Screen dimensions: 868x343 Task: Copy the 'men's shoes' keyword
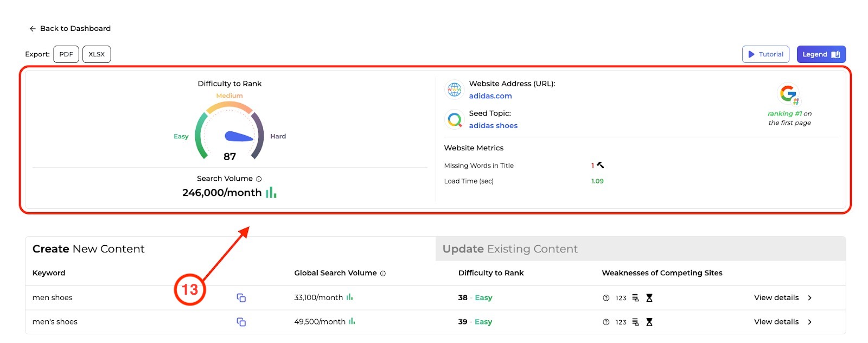point(241,322)
